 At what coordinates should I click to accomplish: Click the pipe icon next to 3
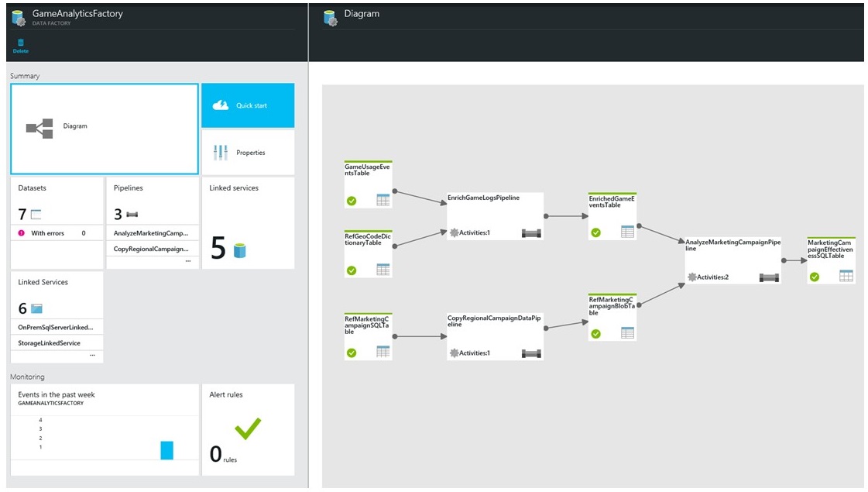click(132, 215)
